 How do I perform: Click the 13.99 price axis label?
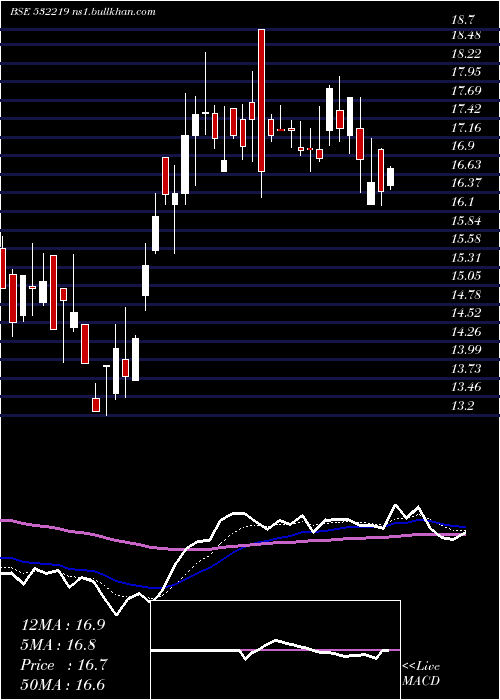coord(466,350)
